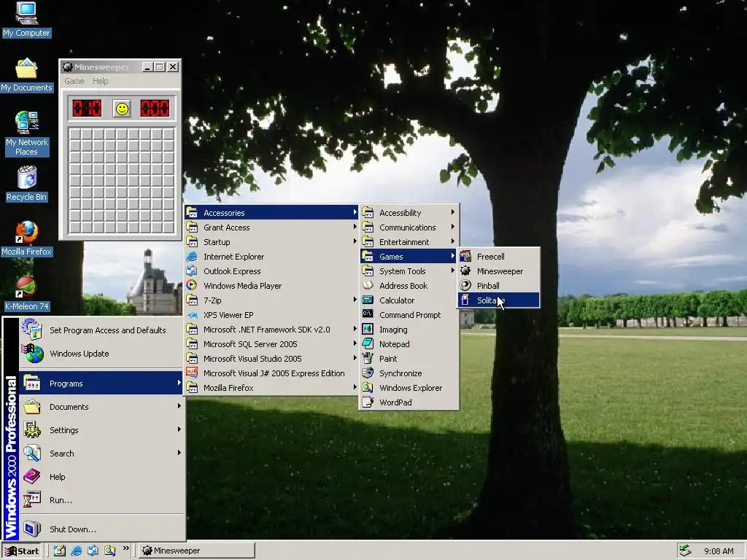Expand Grant Access in Programs menu

tap(271, 227)
